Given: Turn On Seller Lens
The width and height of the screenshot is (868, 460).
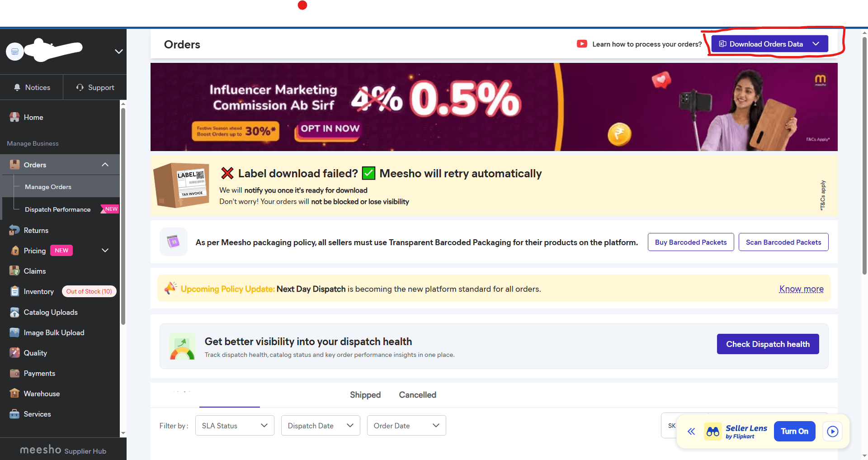Looking at the screenshot, I should tap(795, 432).
